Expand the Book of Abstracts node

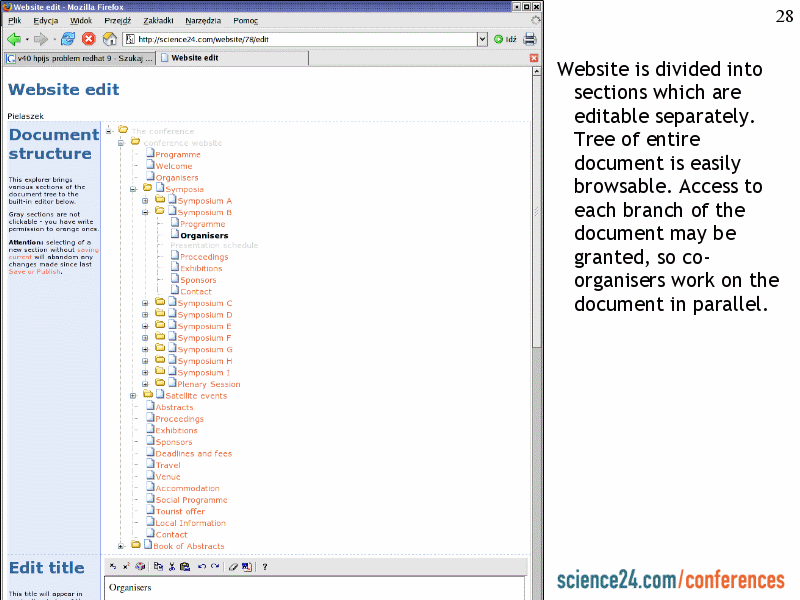click(122, 546)
